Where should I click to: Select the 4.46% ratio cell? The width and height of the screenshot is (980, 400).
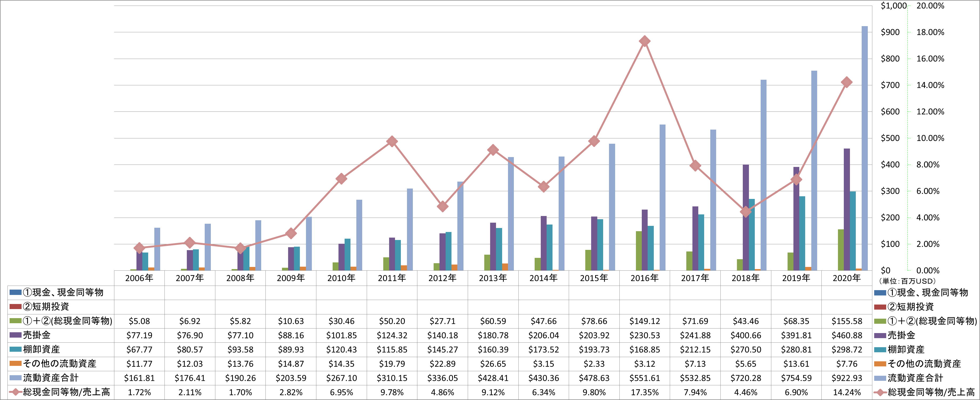click(x=746, y=392)
